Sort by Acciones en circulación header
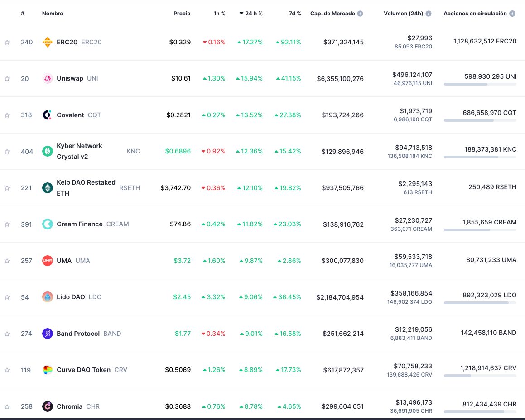The image size is (525, 420). pos(475,14)
